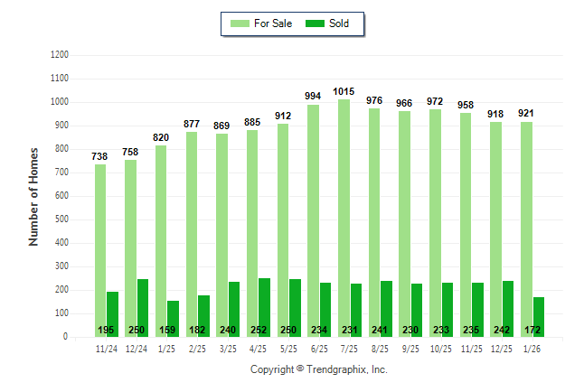The width and height of the screenshot is (584, 392).
Task: Click the 10/25 x-axis month label
Action: click(x=441, y=348)
